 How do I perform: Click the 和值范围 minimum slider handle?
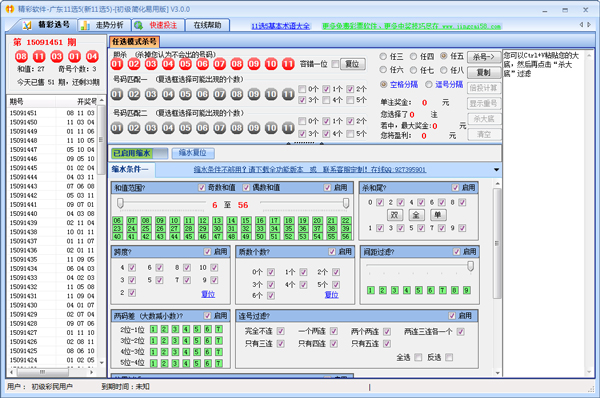pyautogui.click(x=120, y=203)
